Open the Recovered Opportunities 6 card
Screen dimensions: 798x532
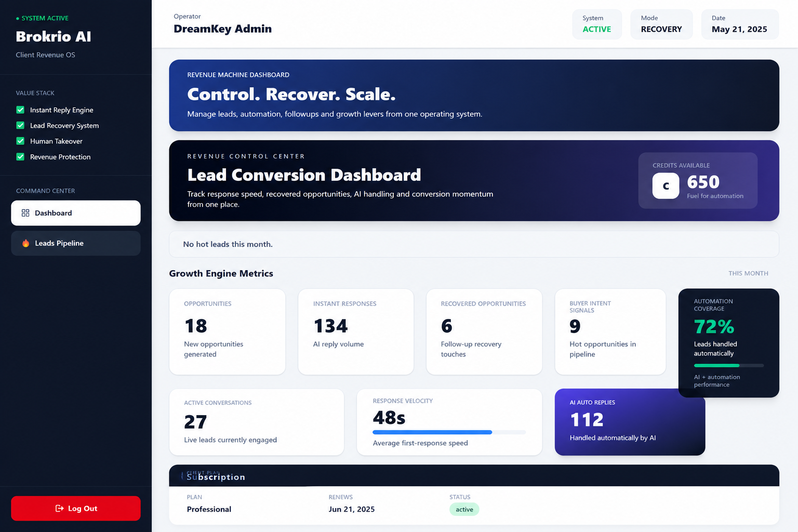click(484, 331)
